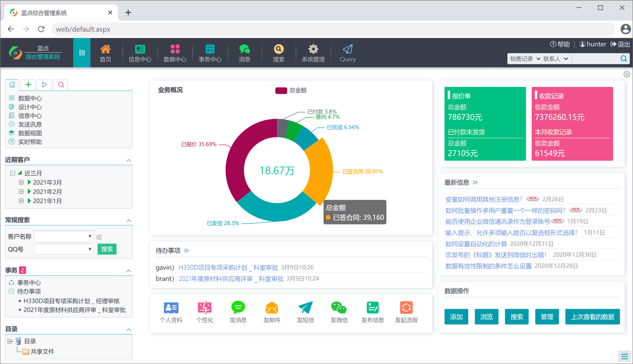Viewport: 633px width, 364px height.
Task: Open 数据中心 in top navigation
Action: pyautogui.click(x=175, y=53)
